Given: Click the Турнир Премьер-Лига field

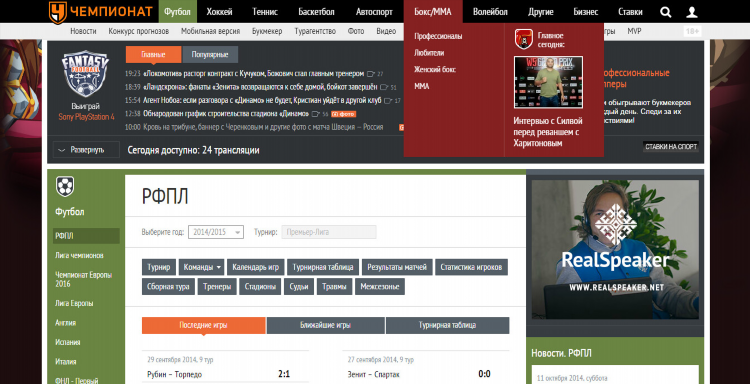Looking at the screenshot, I should coord(329,232).
